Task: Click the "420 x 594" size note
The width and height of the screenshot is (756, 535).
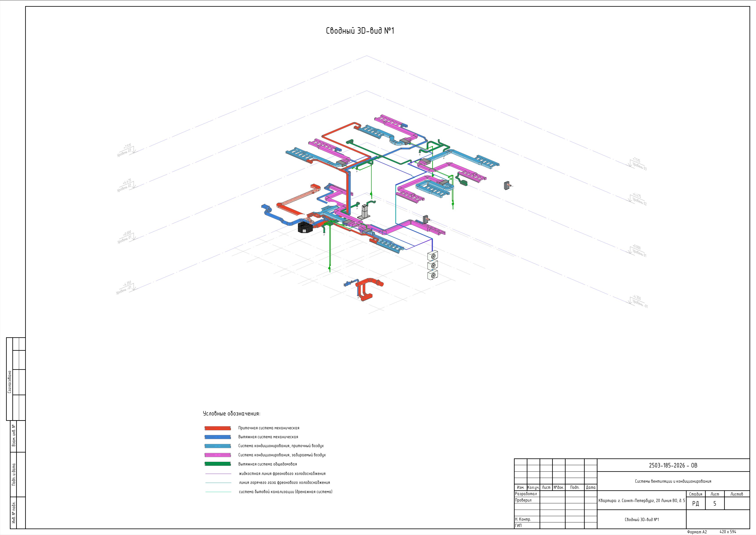Action: tap(728, 531)
